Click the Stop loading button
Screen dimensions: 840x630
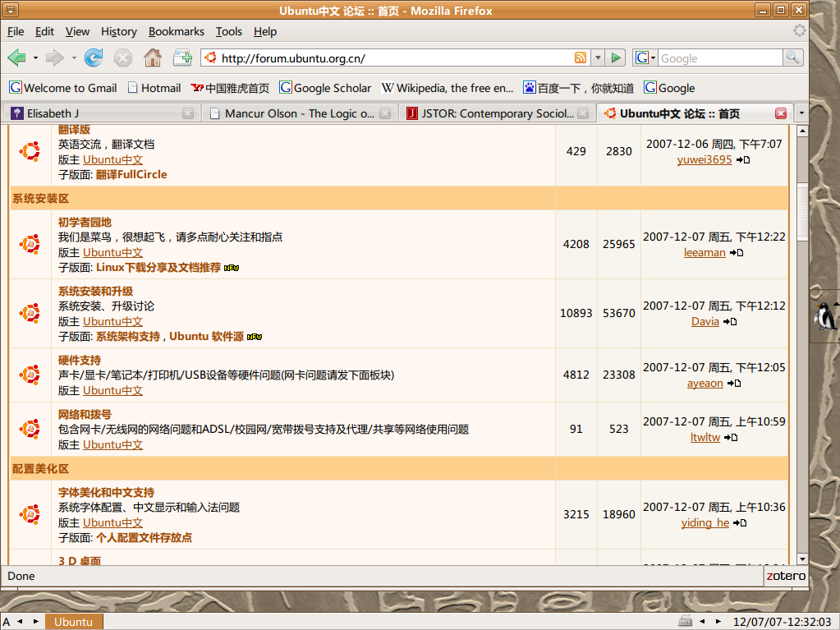coord(123,57)
